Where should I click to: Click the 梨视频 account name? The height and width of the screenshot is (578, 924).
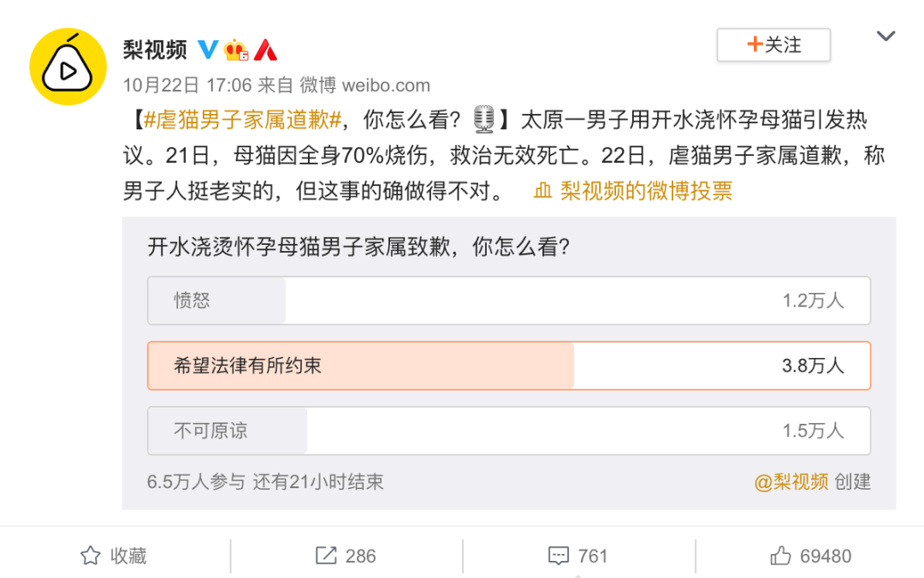coord(155,51)
